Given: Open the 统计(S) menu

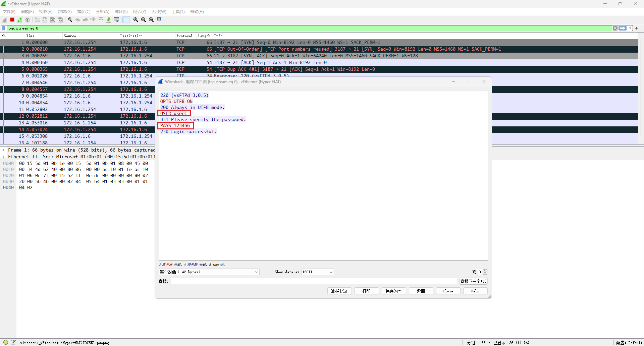Looking at the screenshot, I should point(121,11).
